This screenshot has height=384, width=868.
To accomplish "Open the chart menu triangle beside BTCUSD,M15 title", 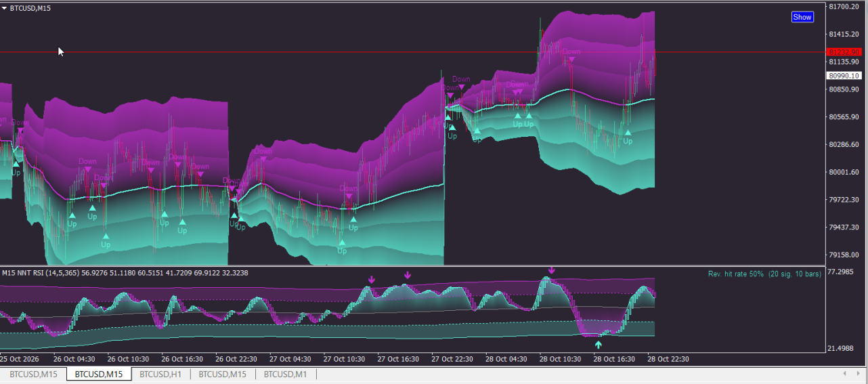I will (x=5, y=8).
